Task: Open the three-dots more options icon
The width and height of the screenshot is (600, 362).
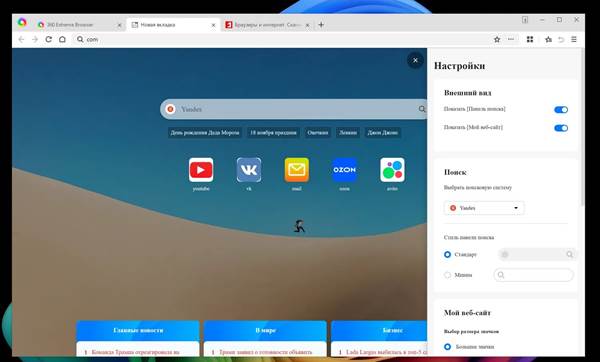Action: [511, 39]
